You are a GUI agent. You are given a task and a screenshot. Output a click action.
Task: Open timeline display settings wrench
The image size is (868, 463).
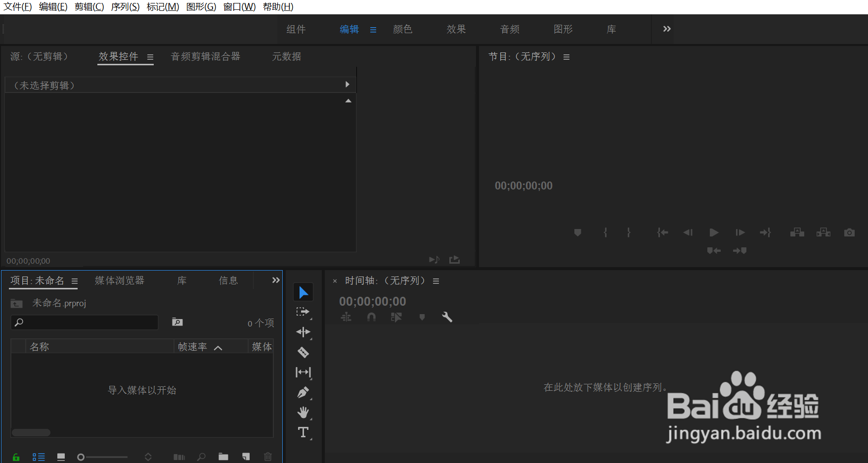tap(447, 317)
